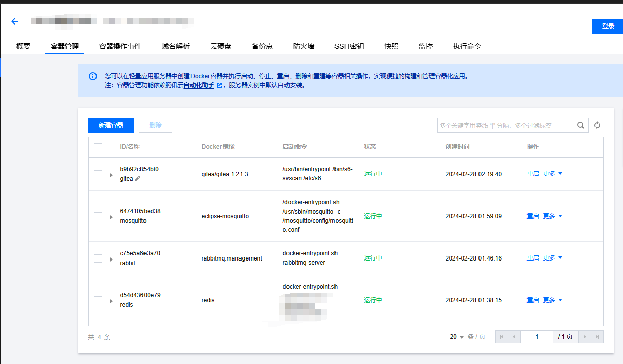Expand the rabbit container row details
Image resolution: width=623 pixels, height=364 pixels.
[111, 259]
